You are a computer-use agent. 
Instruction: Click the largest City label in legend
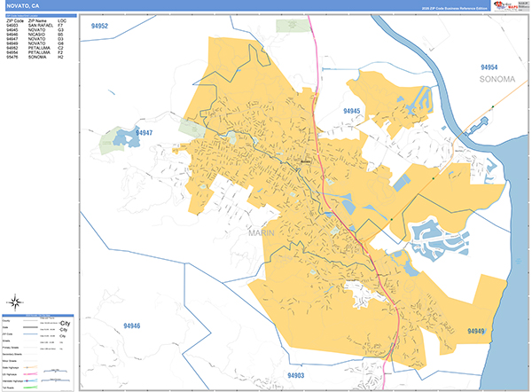coord(63,325)
